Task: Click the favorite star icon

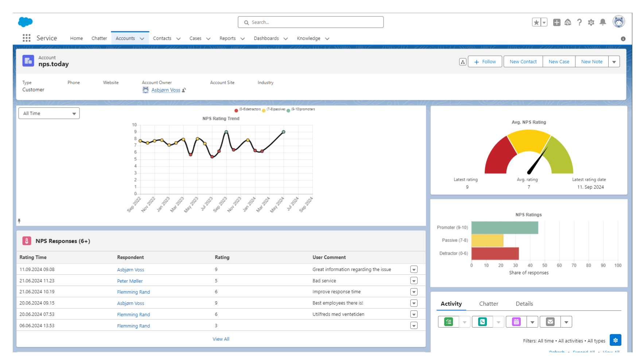Action: (x=535, y=22)
